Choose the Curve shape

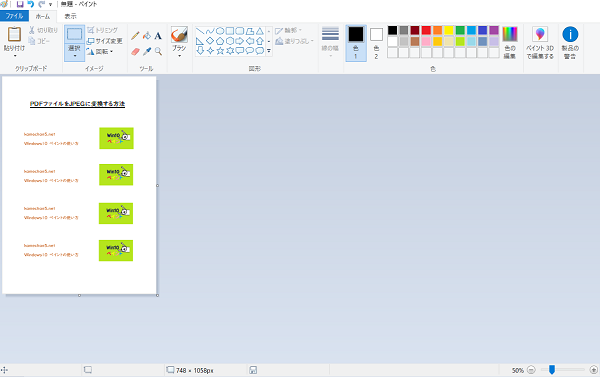tap(210, 31)
